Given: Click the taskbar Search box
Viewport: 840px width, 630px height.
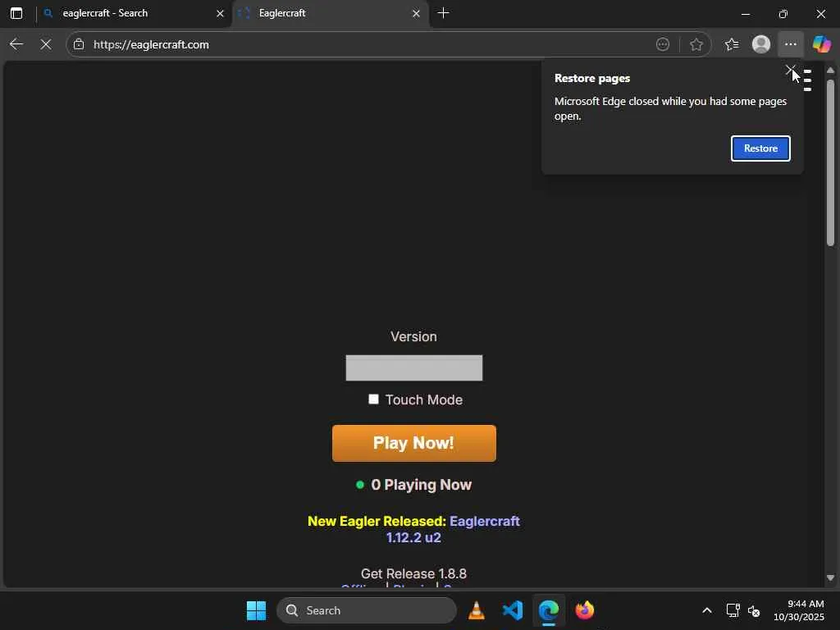Looking at the screenshot, I should point(367,610).
